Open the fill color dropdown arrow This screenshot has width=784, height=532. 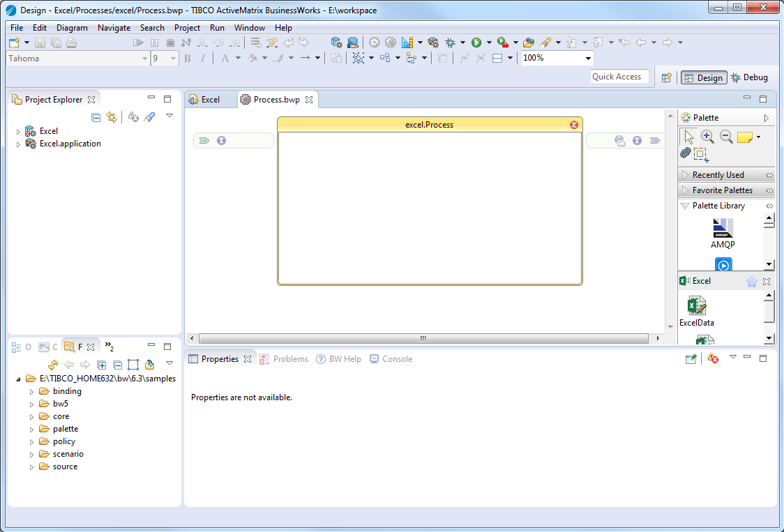click(264, 59)
